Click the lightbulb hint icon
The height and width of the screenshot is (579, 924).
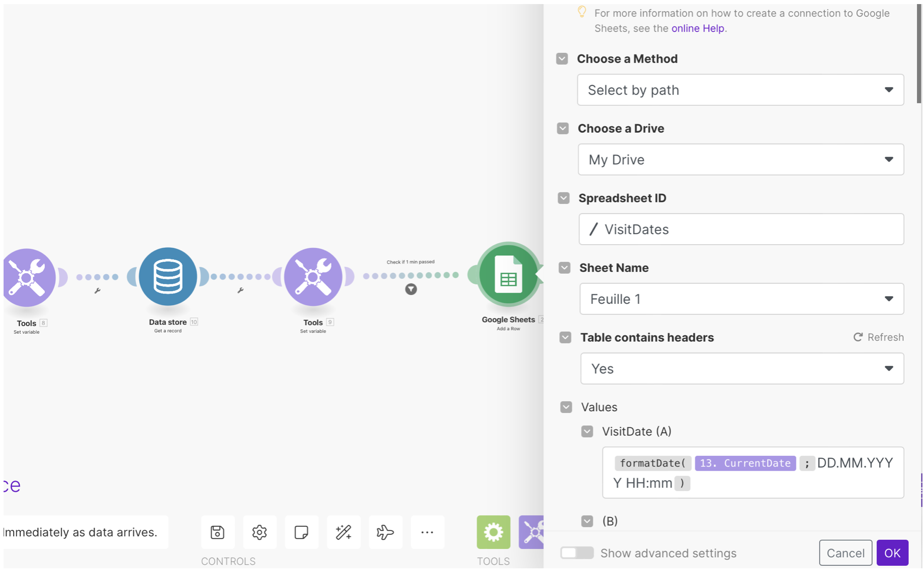(582, 12)
